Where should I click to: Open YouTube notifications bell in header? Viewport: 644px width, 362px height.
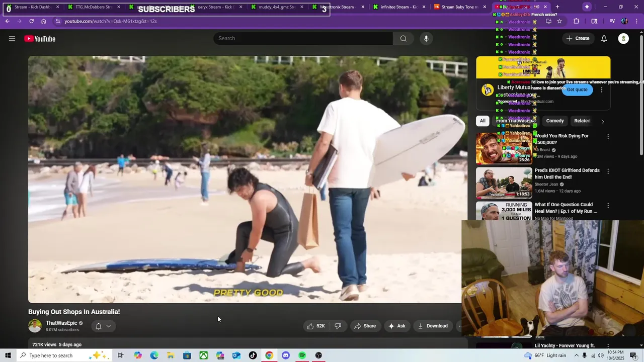click(x=604, y=39)
